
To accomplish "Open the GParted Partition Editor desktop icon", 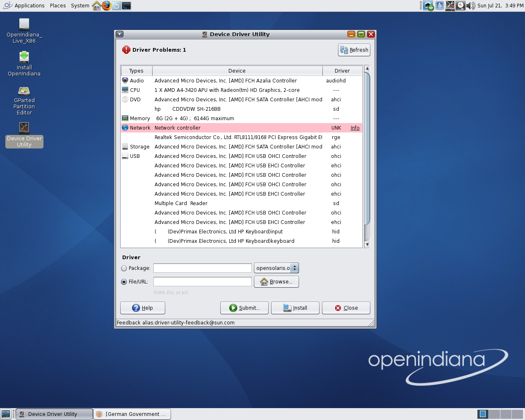I will coord(24,100).
